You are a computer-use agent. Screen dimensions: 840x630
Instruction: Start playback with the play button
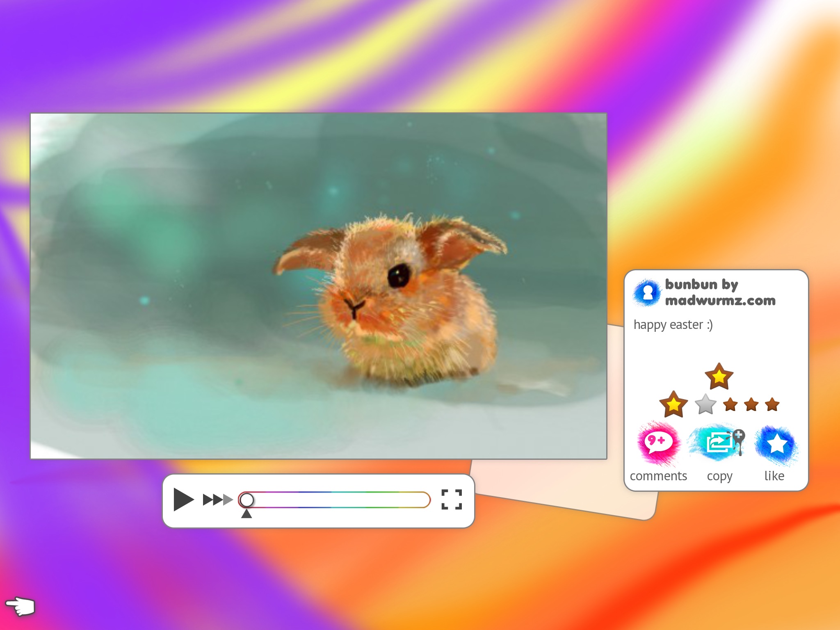pos(183,500)
